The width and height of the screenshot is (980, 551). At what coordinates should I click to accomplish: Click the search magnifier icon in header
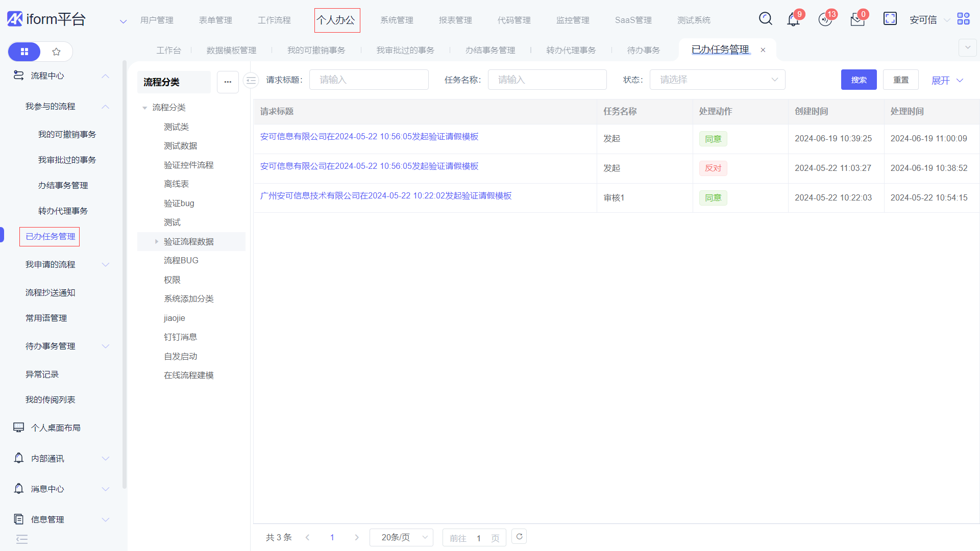coord(765,19)
